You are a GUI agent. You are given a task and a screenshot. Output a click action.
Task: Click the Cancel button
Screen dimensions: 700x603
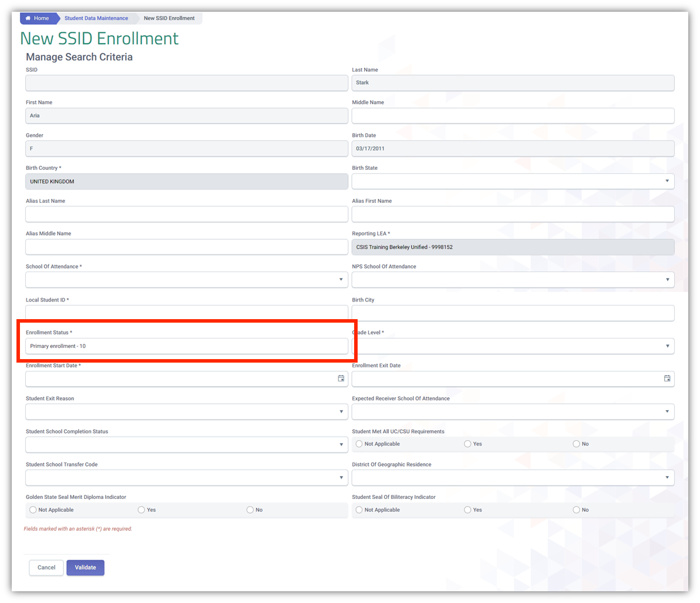point(46,567)
